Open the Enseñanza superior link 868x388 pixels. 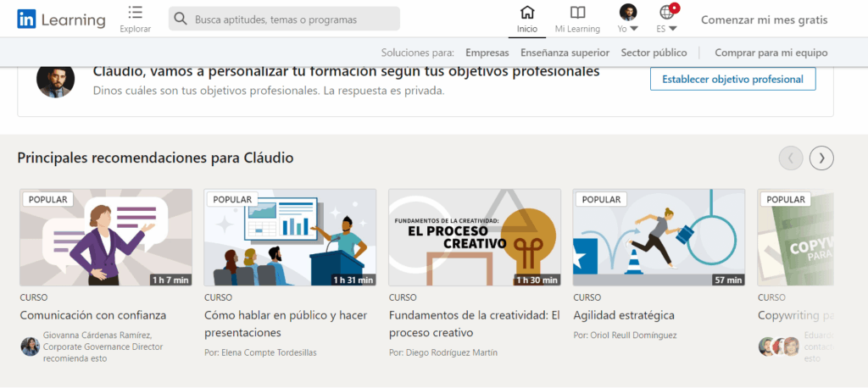pyautogui.click(x=565, y=53)
